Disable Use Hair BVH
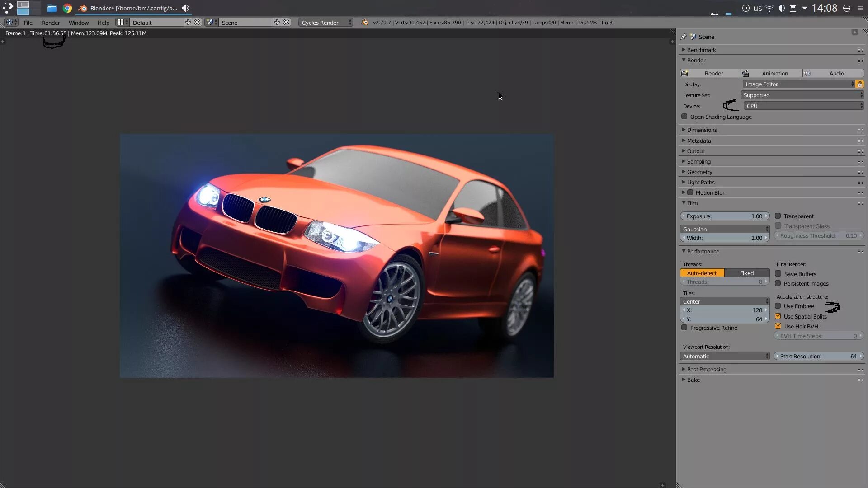Viewport: 868px width, 488px height. [x=778, y=326]
